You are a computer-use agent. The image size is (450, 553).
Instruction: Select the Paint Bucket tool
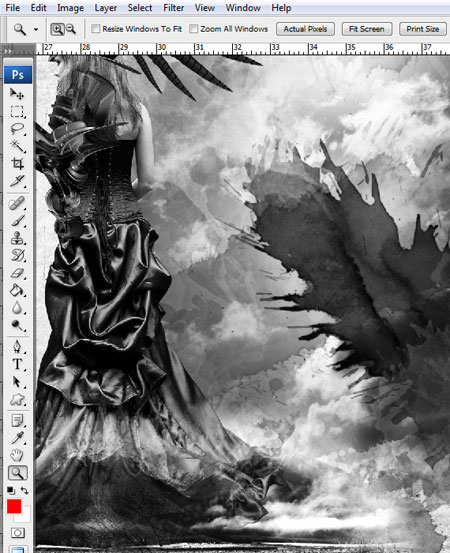pyautogui.click(x=17, y=291)
